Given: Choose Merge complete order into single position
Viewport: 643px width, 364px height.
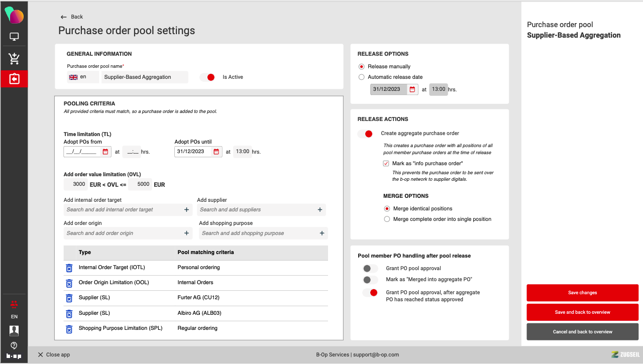Looking at the screenshot, I should (x=387, y=219).
